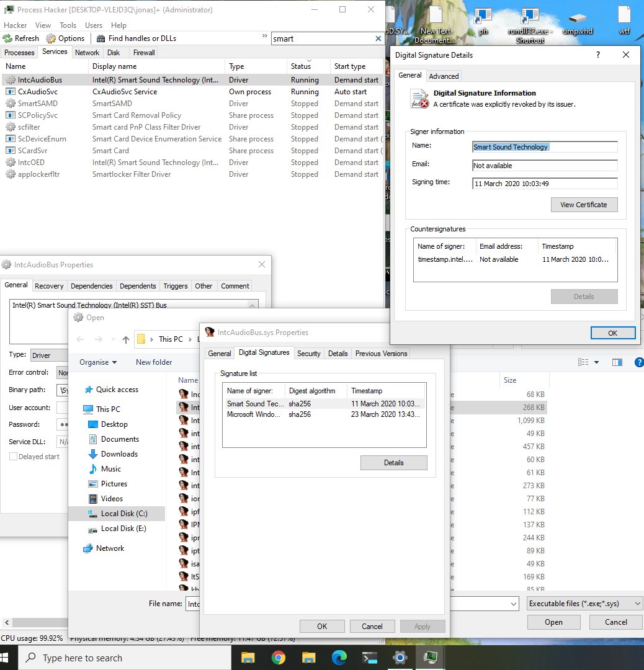Screen dimensions: 644x670
Task: Open Recovery tab in IntcAudioBus Properties
Action: (49, 286)
